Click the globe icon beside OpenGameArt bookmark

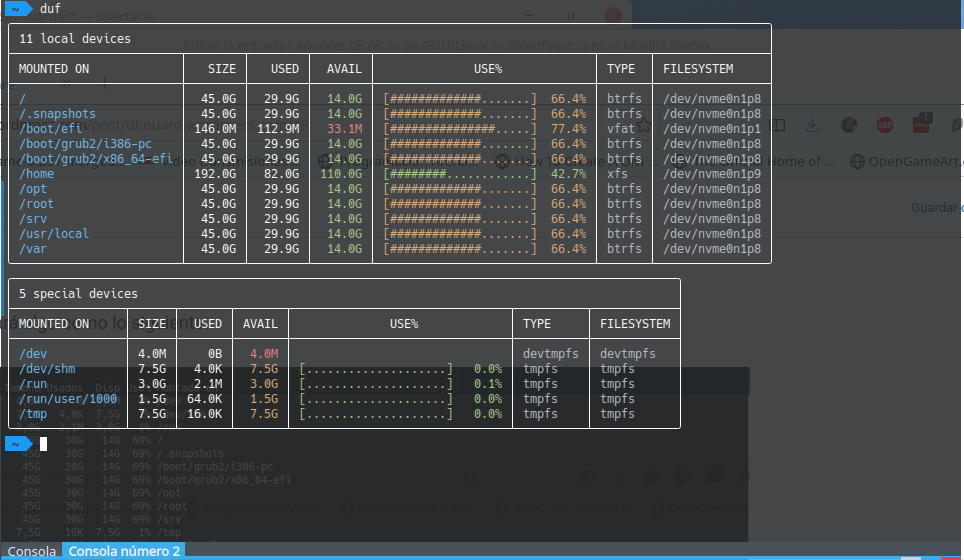[x=857, y=161]
